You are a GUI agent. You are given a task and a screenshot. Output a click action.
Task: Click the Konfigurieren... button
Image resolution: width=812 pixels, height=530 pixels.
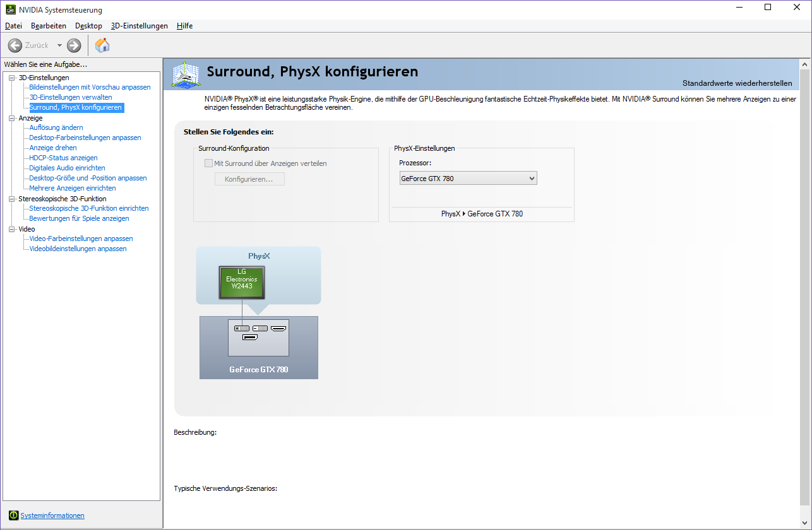250,179
